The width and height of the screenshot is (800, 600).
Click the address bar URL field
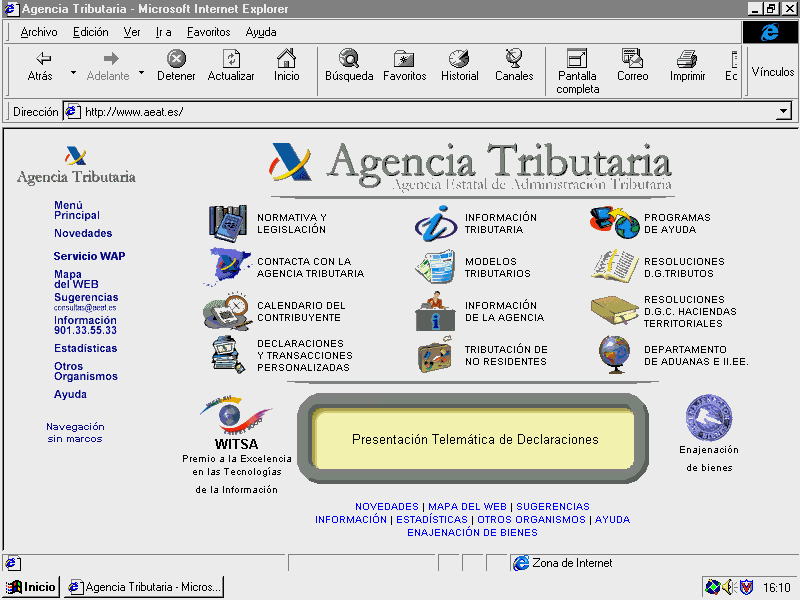[429, 112]
